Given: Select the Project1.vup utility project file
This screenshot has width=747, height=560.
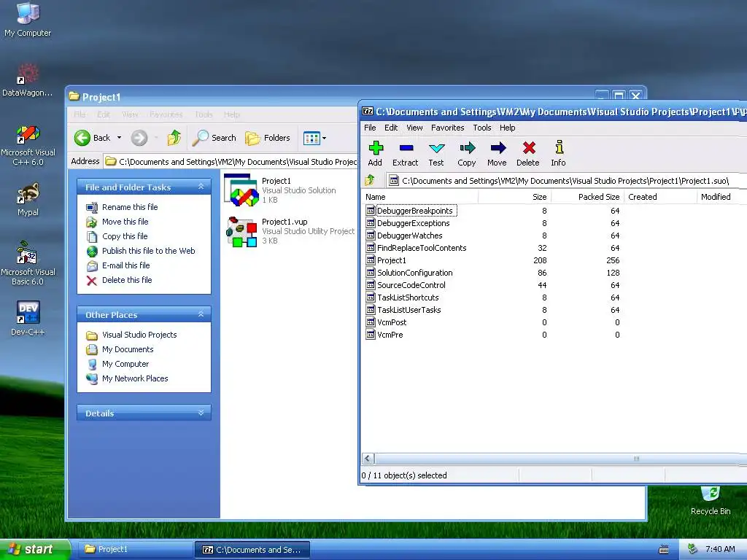Looking at the screenshot, I should pyautogui.click(x=290, y=231).
